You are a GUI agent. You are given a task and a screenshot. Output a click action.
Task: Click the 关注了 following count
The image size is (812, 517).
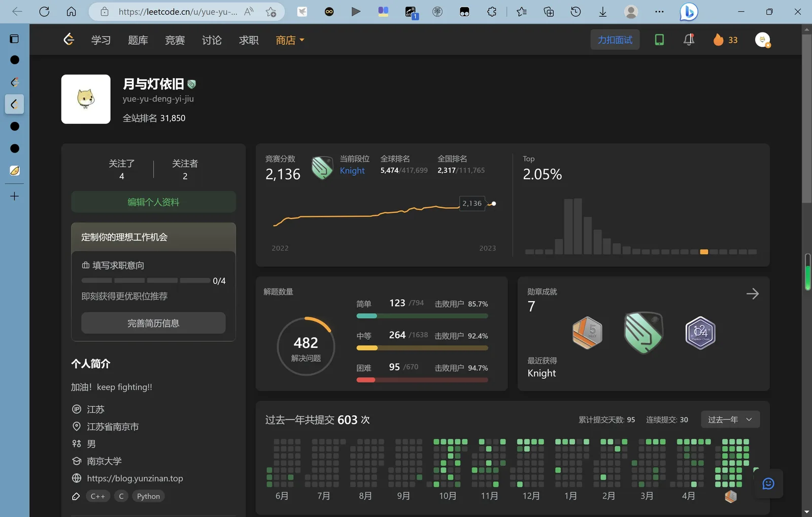click(x=122, y=170)
